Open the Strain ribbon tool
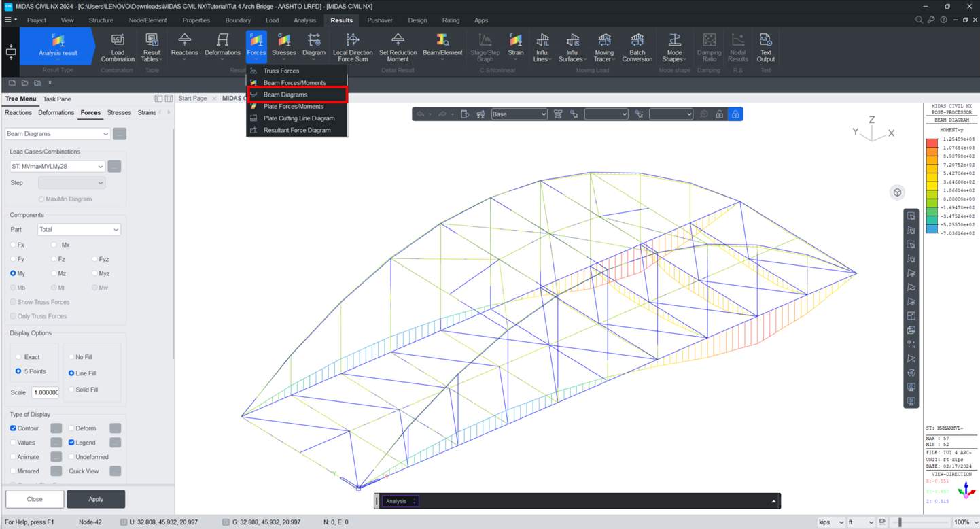The width and height of the screenshot is (980, 529). tap(516, 46)
